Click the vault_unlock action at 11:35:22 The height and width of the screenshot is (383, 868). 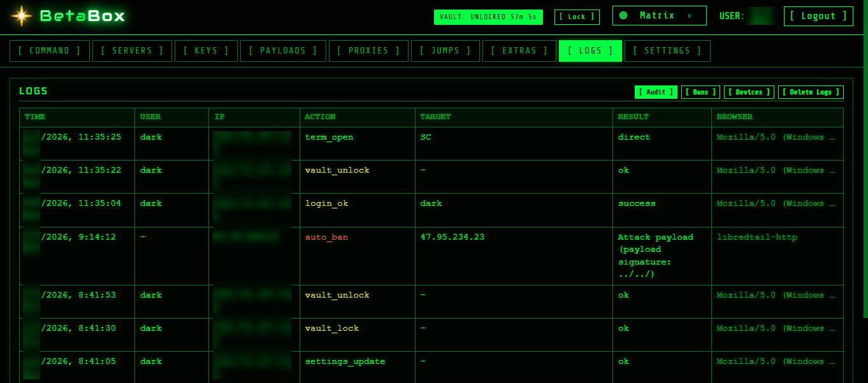[337, 170]
